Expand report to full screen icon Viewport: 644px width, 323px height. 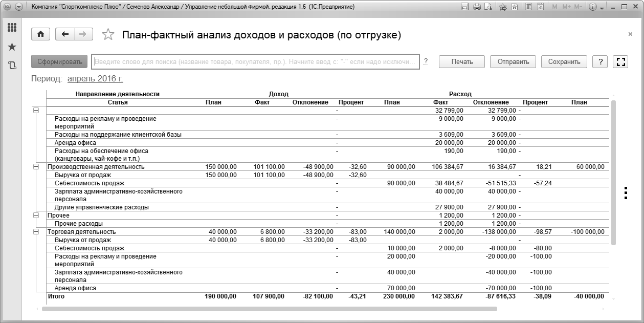click(x=621, y=61)
